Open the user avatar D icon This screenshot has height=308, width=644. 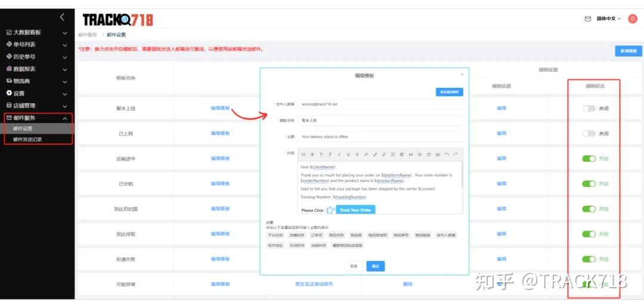coord(633,19)
